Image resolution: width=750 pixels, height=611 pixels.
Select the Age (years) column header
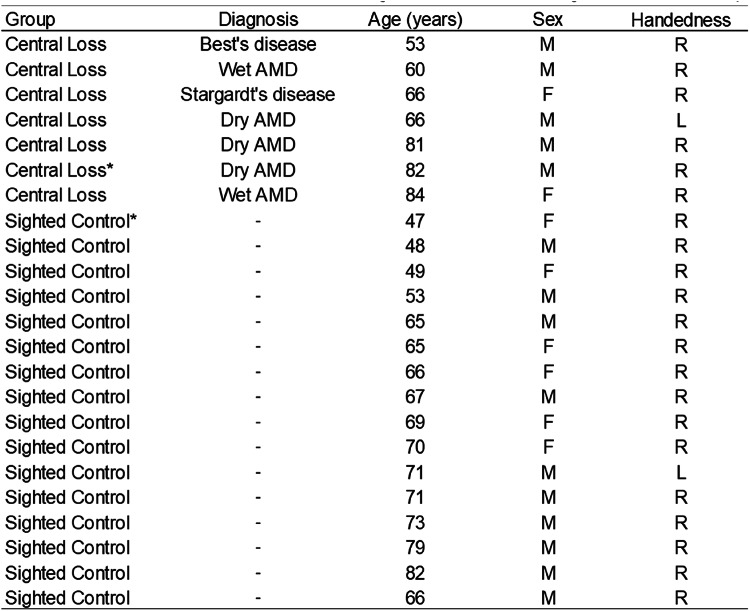415,20
